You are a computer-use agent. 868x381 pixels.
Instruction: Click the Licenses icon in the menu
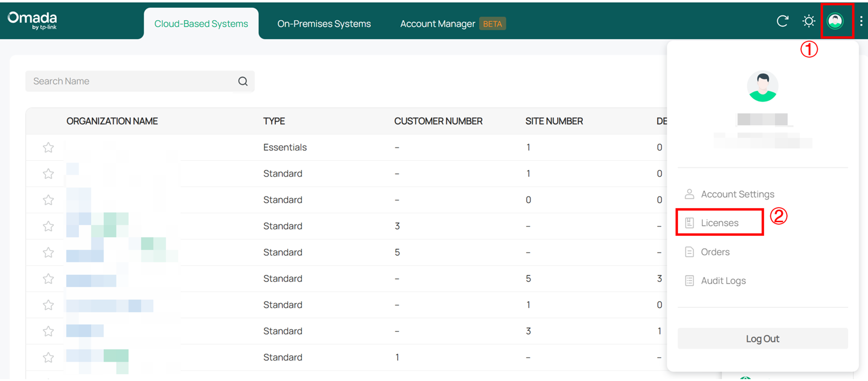point(689,222)
